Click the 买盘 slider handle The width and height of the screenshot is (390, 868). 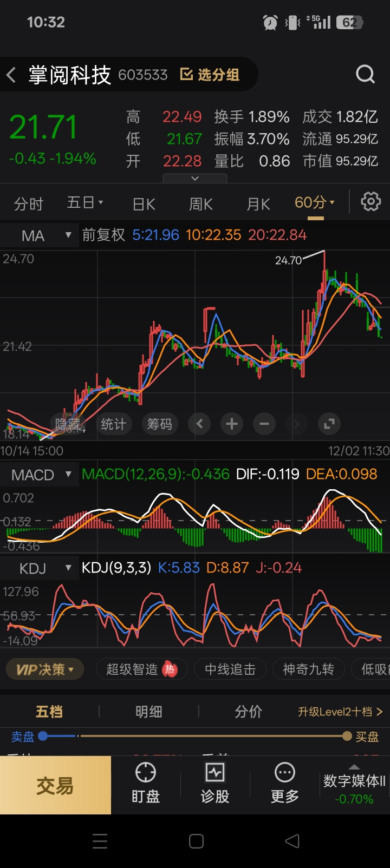pyautogui.click(x=347, y=736)
